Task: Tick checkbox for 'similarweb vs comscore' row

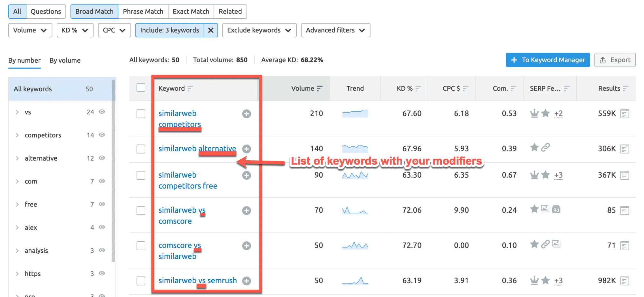Action: tap(141, 210)
